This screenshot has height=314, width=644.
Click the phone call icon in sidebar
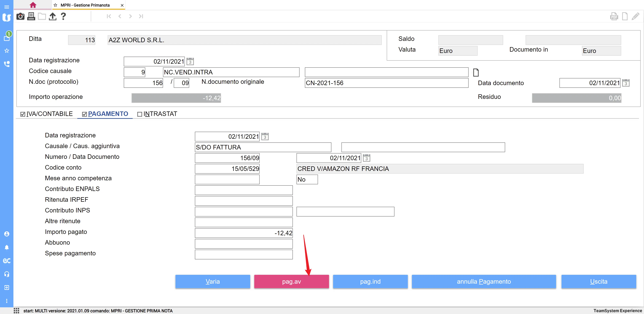pos(7,64)
